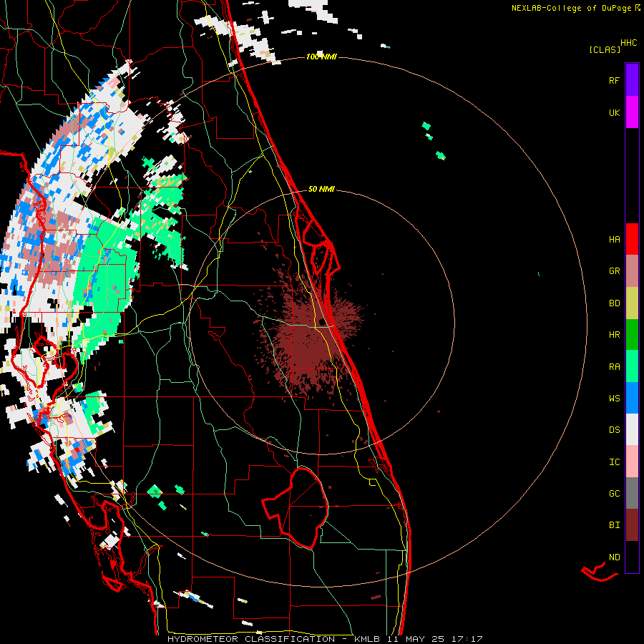Viewport: 644px width, 644px height.
Task: Click the HA red legend swatch
Action: point(632,239)
